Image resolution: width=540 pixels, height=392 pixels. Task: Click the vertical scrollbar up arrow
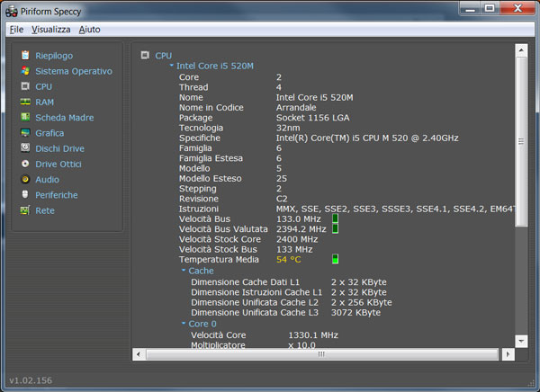[x=521, y=50]
